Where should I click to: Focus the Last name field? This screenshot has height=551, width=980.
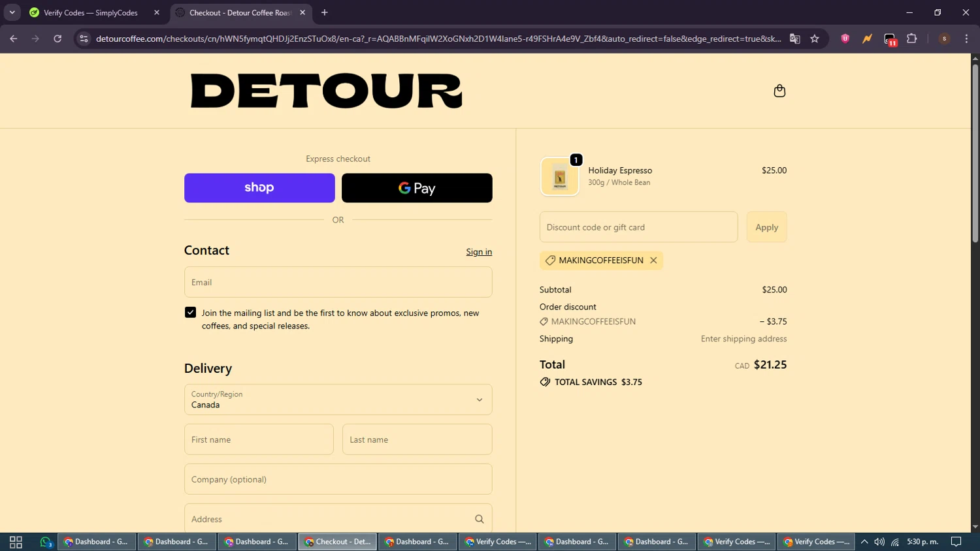coord(417,439)
